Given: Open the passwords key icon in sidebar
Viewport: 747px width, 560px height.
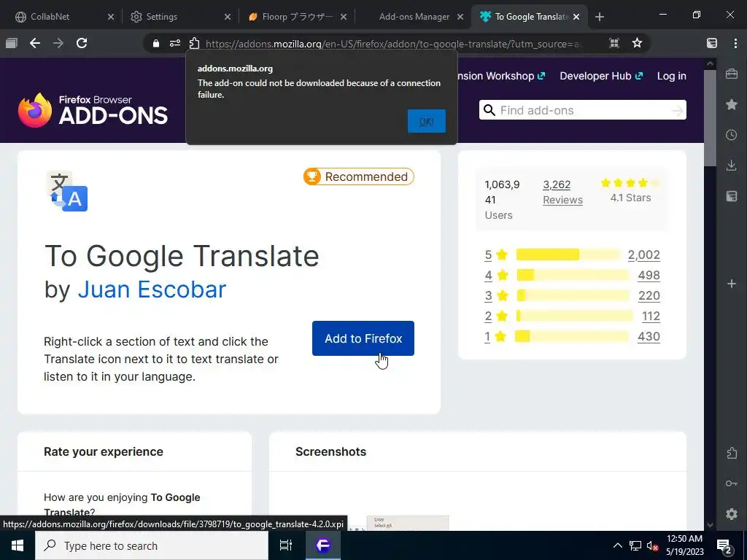Looking at the screenshot, I should coord(732,483).
